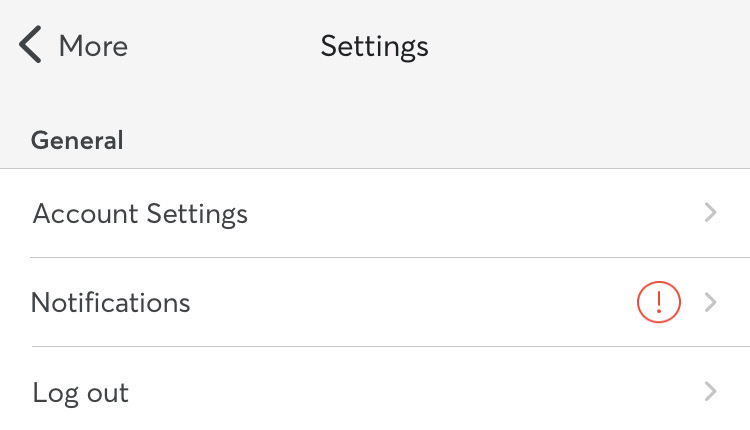Click the "General" section header
750x430 pixels.
[77, 140]
